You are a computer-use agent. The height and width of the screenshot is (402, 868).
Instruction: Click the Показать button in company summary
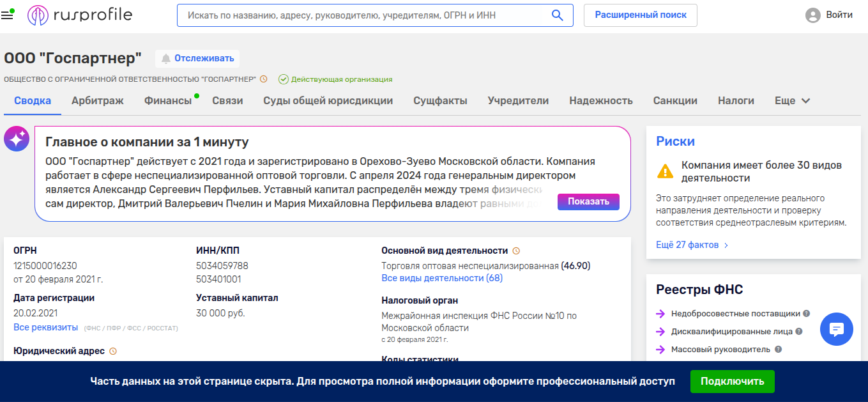(588, 201)
